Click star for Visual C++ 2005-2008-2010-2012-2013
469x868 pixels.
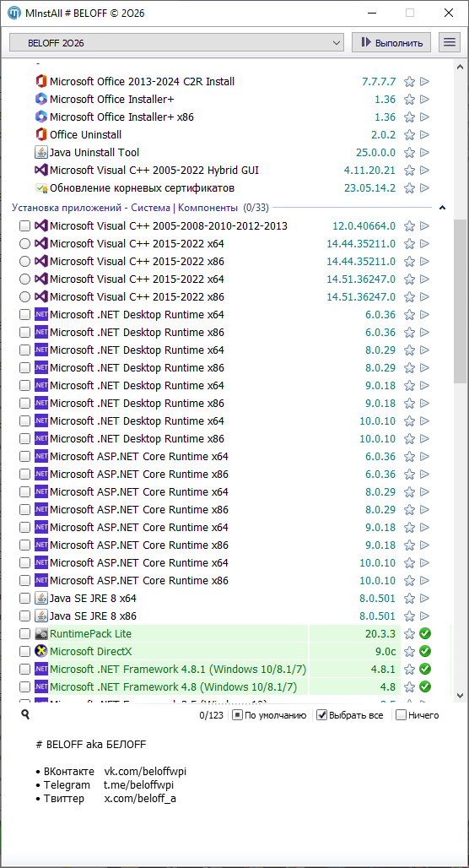point(409,225)
